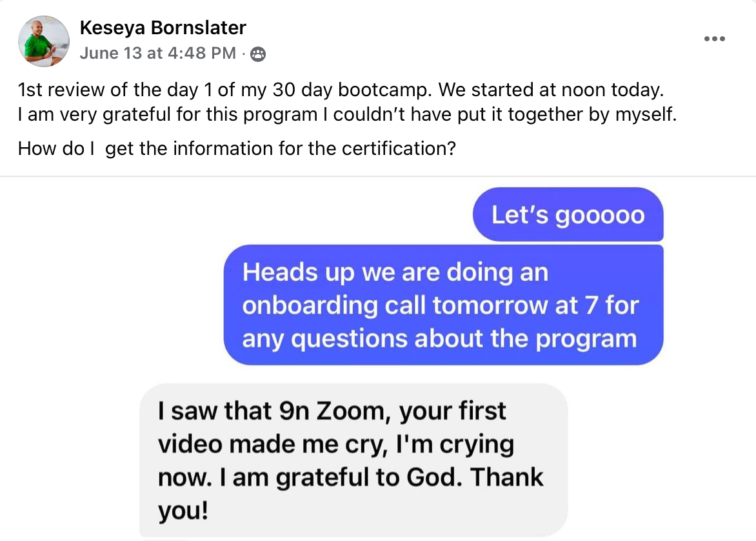756x541 pixels.
Task: Click the gray "I saw that 9n Zoom" reply bubble
Action: (352, 461)
